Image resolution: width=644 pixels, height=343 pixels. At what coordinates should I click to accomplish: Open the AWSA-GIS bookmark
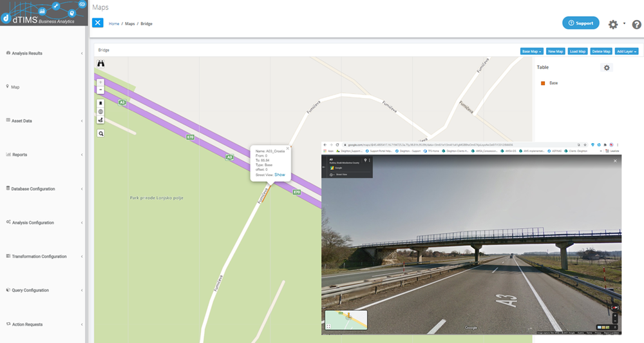click(509, 151)
